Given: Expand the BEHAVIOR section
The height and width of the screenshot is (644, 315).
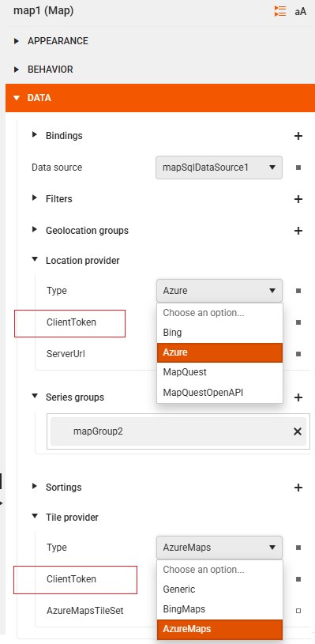Looking at the screenshot, I should point(17,70).
